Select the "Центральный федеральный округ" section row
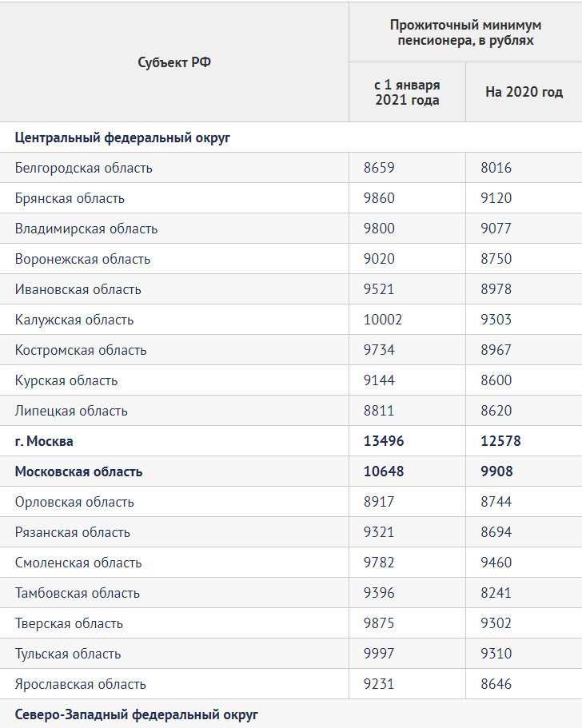The height and width of the screenshot is (728, 582). (x=122, y=137)
